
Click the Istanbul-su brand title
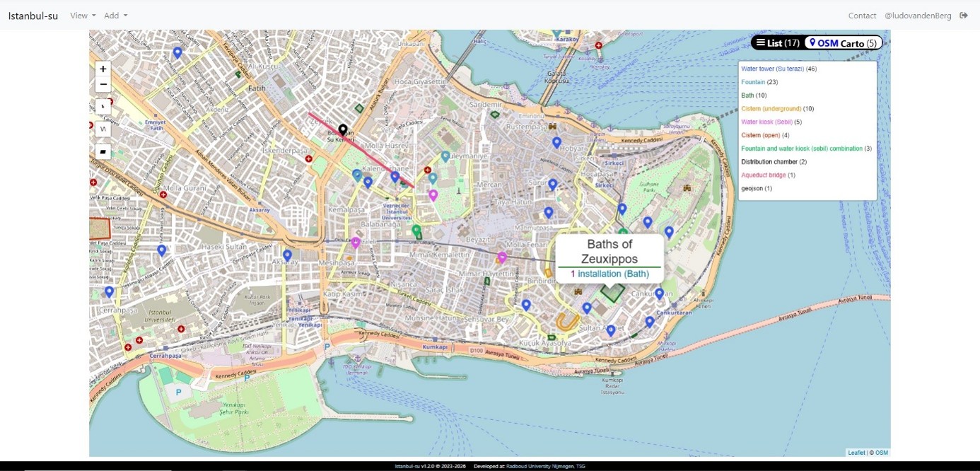point(33,16)
